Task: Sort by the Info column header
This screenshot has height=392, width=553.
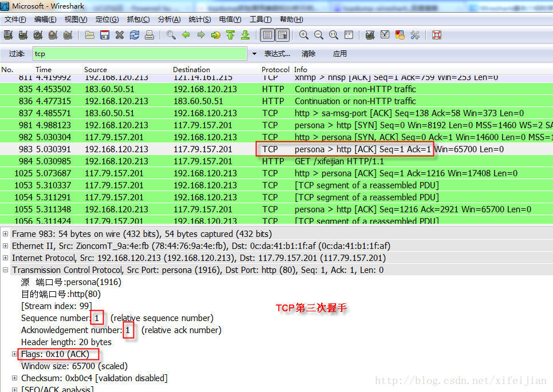Action: [x=422, y=69]
